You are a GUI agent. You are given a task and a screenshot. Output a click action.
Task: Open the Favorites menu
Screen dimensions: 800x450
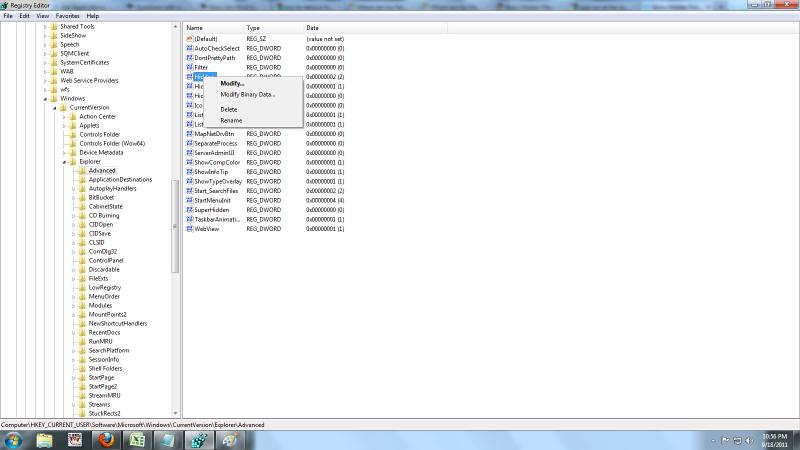[x=67, y=16]
